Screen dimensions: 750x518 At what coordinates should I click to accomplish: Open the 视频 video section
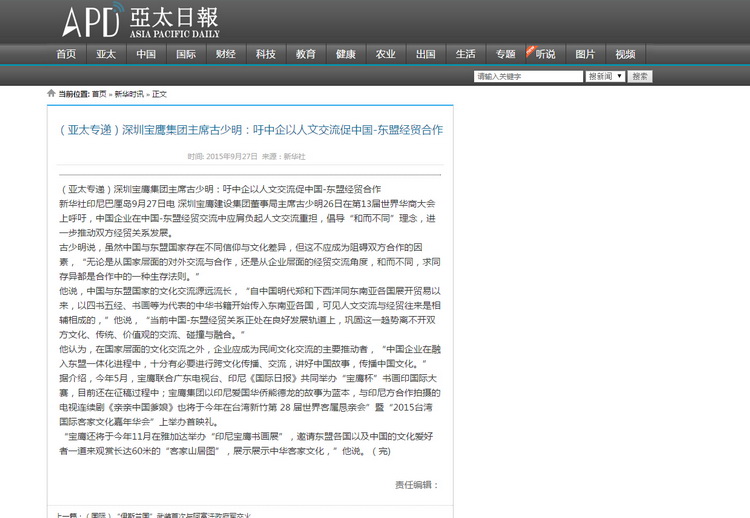pos(625,54)
